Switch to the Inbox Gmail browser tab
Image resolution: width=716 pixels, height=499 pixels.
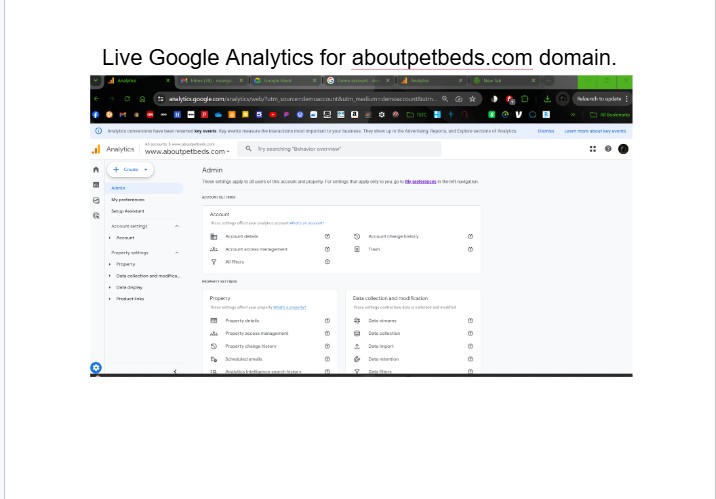click(207, 80)
